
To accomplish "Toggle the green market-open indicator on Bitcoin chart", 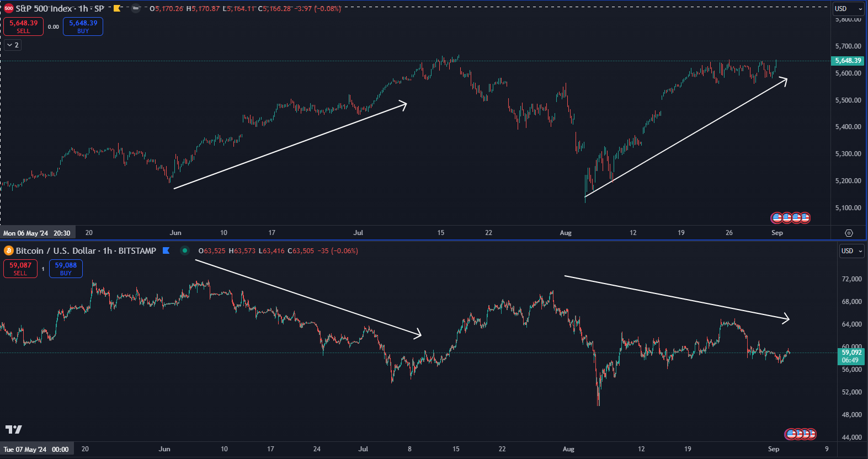I will pyautogui.click(x=185, y=250).
